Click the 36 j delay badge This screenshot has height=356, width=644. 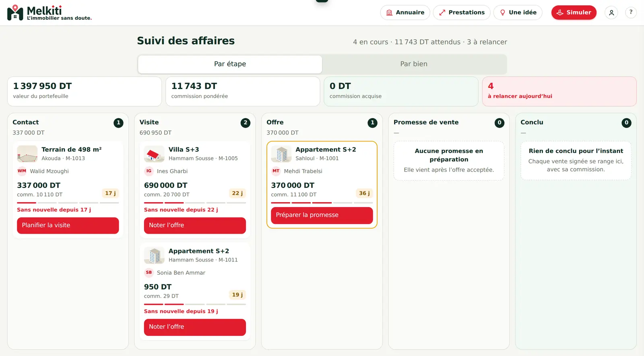click(x=364, y=193)
